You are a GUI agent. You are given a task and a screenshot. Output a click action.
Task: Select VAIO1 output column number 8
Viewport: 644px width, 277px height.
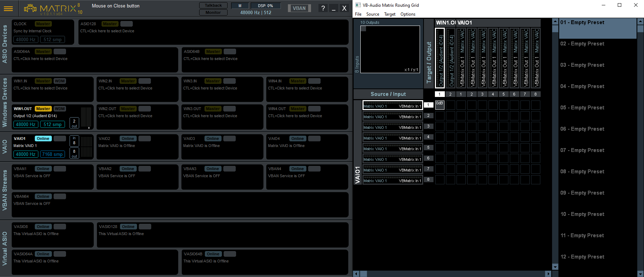pos(535,94)
